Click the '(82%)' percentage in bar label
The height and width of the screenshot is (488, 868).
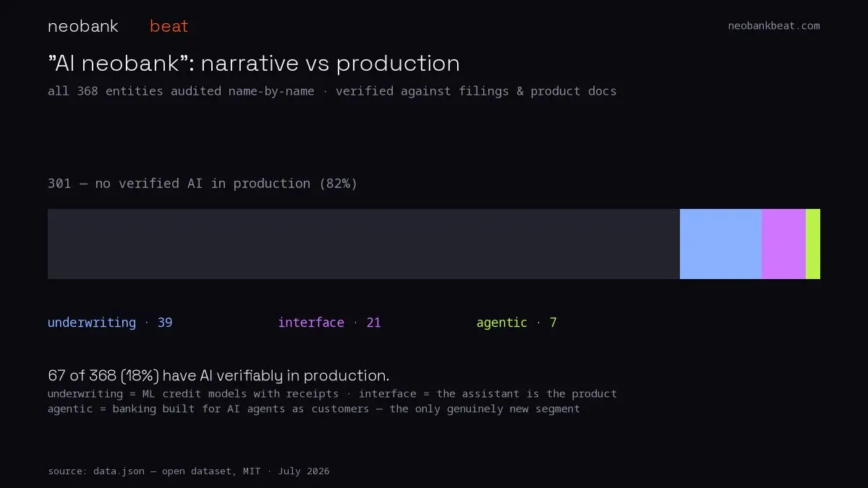coord(339,184)
